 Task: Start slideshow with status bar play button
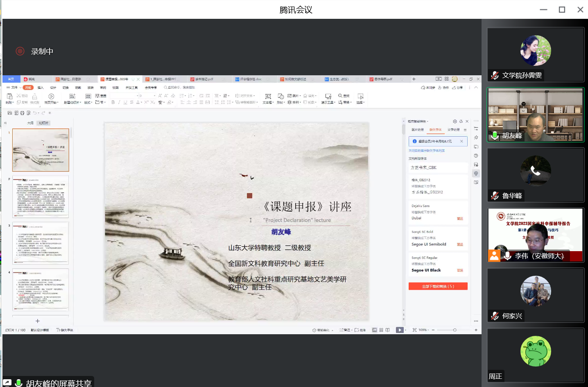tap(399, 330)
